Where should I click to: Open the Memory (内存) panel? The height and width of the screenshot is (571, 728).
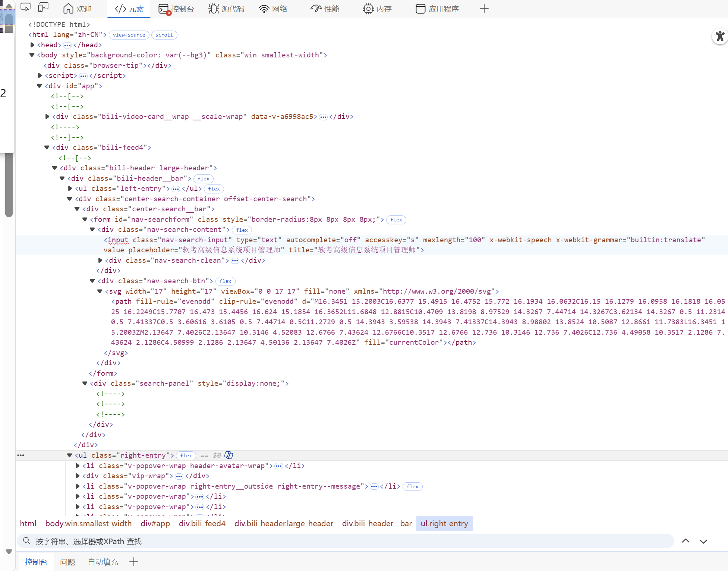(x=377, y=9)
